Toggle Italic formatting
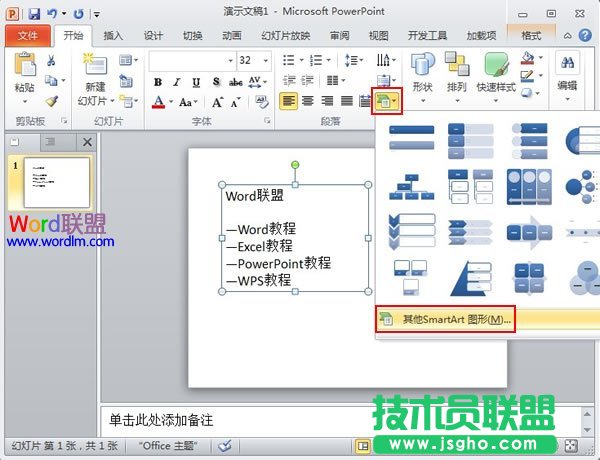The height and width of the screenshot is (460, 600). point(176,82)
